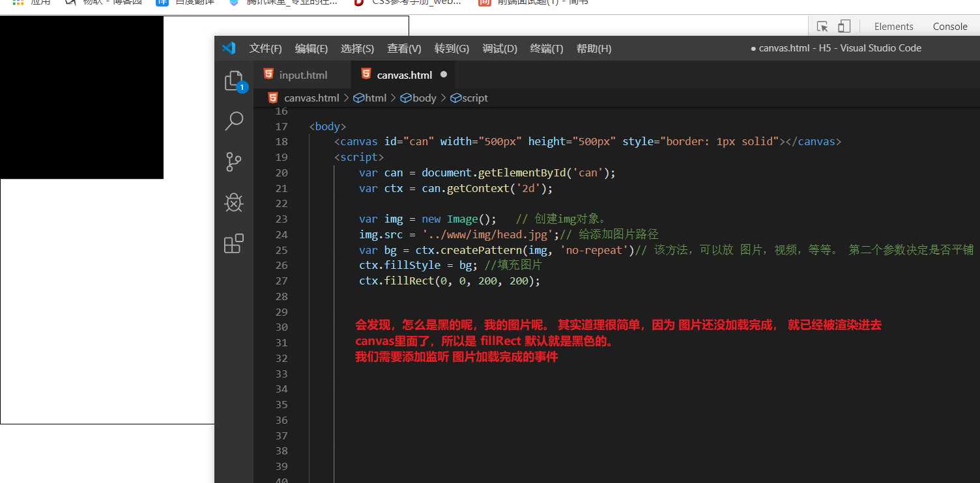980x483 pixels.
Task: Click the 腾讯课堂 bookmark in browser
Action: [282, 2]
